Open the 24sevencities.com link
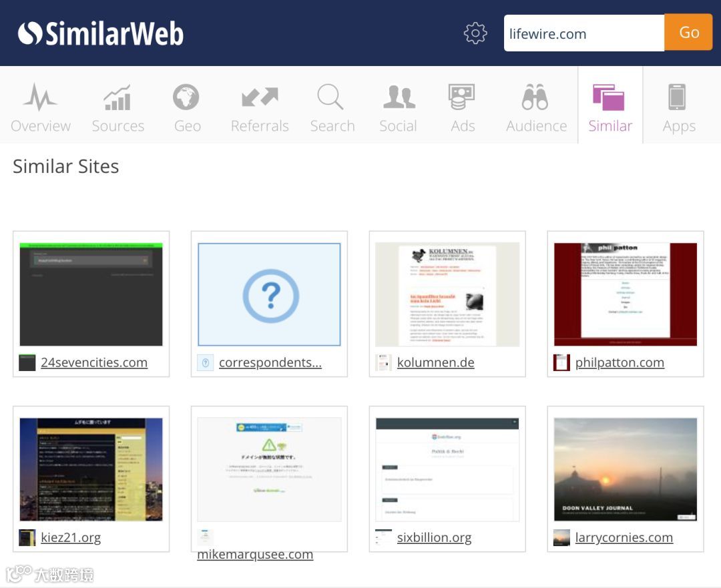The height and width of the screenshot is (588, 721). click(94, 362)
